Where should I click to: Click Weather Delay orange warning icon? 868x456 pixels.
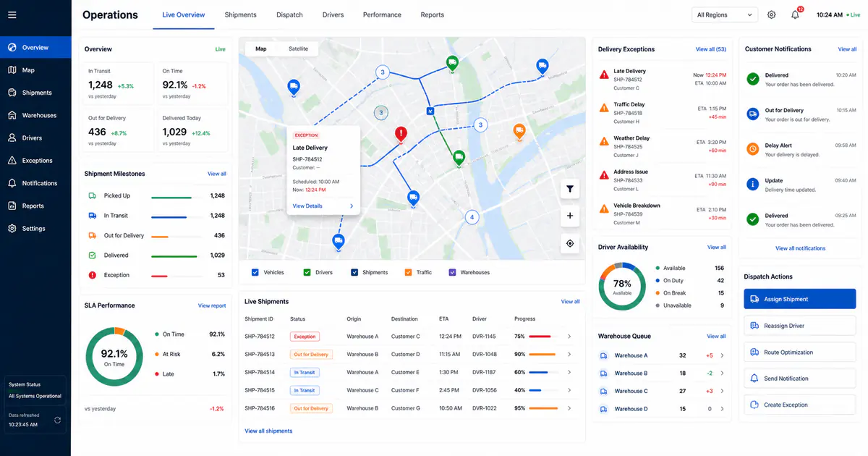(x=604, y=142)
